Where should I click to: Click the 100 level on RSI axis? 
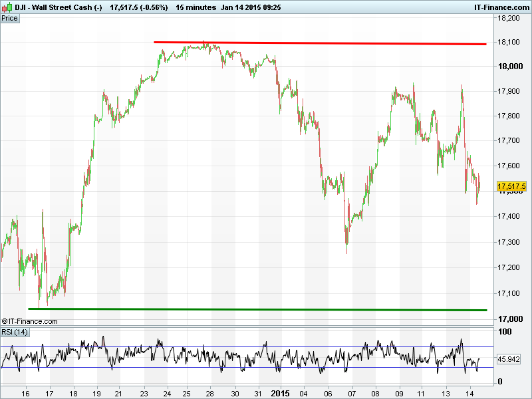point(505,331)
